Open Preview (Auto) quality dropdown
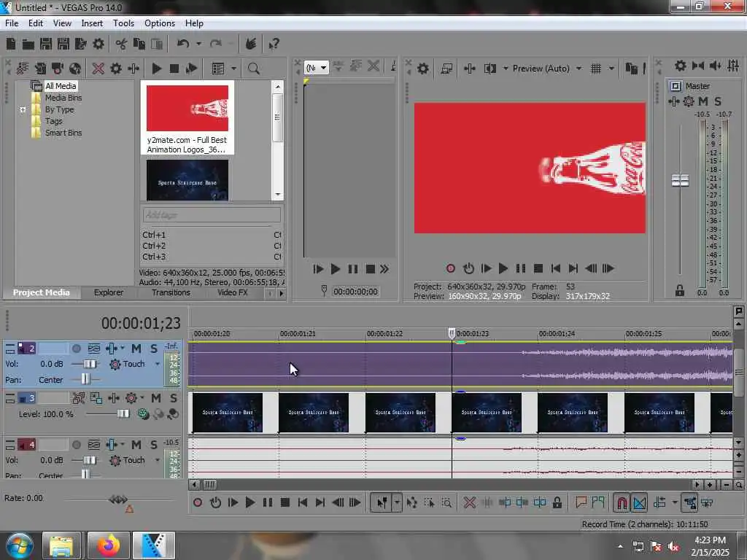 pyautogui.click(x=578, y=69)
